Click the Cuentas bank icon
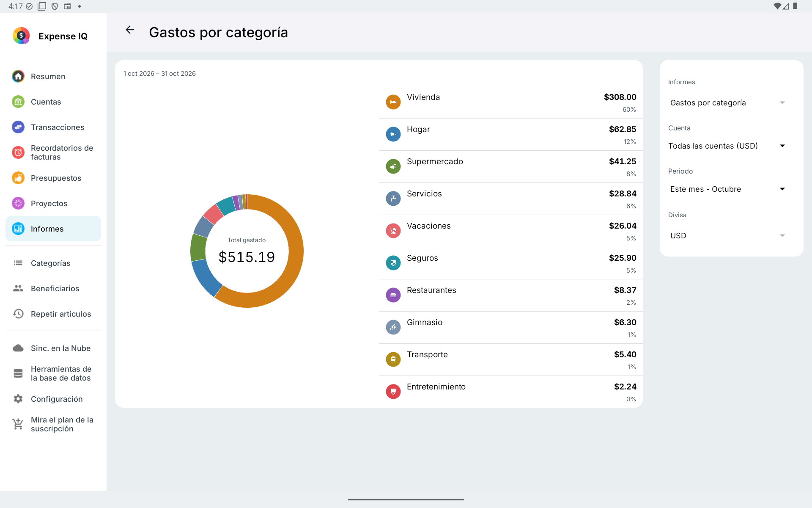Screen dimensions: 812x508 18,102
